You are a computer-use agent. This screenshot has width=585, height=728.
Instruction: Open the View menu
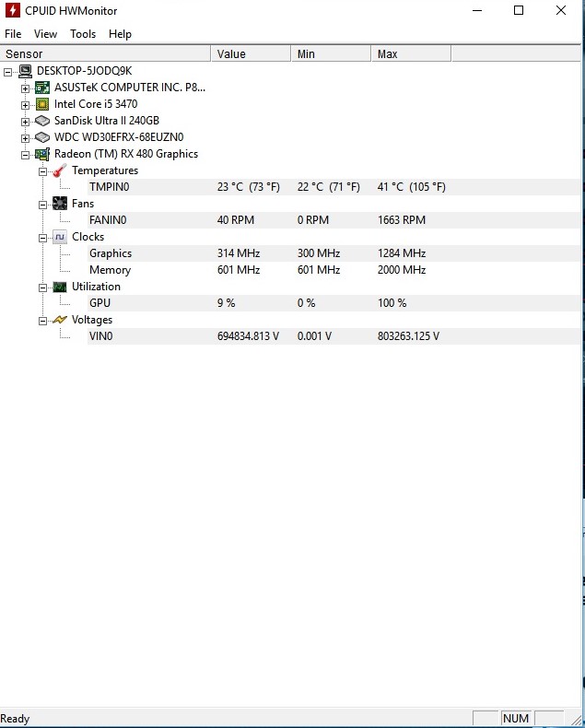click(45, 34)
